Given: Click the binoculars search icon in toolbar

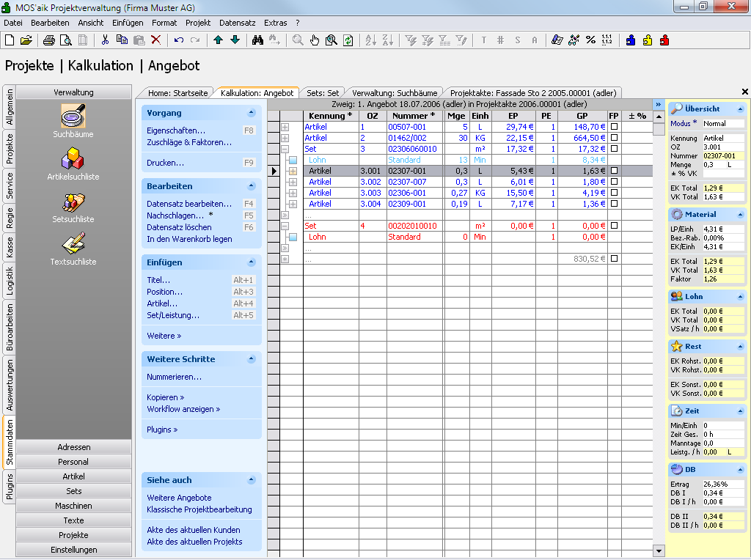Looking at the screenshot, I should (x=257, y=40).
